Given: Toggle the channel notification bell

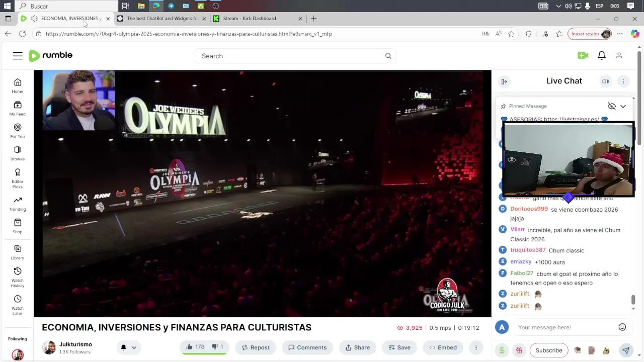Looking at the screenshot, I should point(123,347).
